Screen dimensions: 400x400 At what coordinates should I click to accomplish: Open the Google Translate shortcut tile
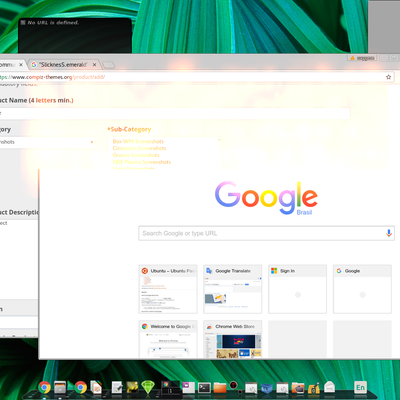point(233,289)
